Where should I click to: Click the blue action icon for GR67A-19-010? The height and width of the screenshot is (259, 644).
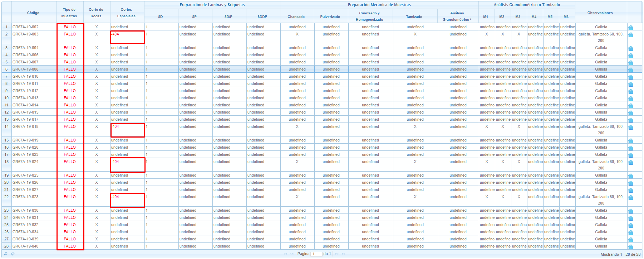631,77
